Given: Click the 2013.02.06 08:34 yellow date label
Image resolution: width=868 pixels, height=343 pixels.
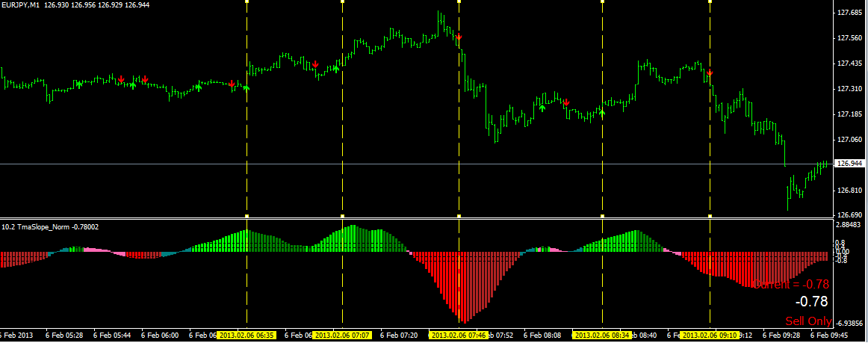Looking at the screenshot, I should click(x=602, y=336).
